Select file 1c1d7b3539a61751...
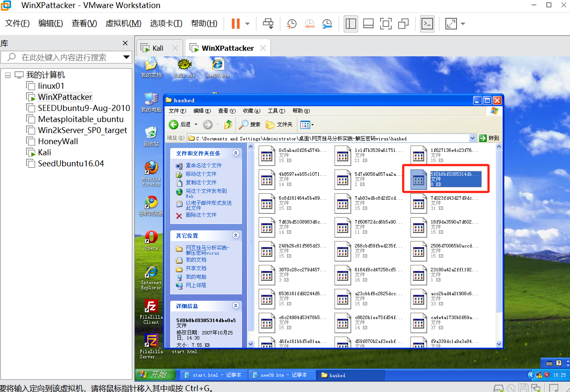 coord(369,155)
